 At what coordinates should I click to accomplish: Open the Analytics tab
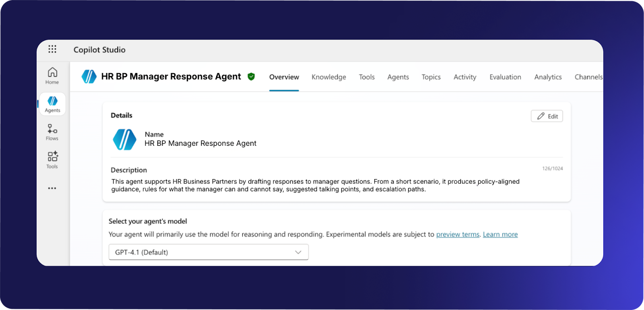click(x=547, y=77)
